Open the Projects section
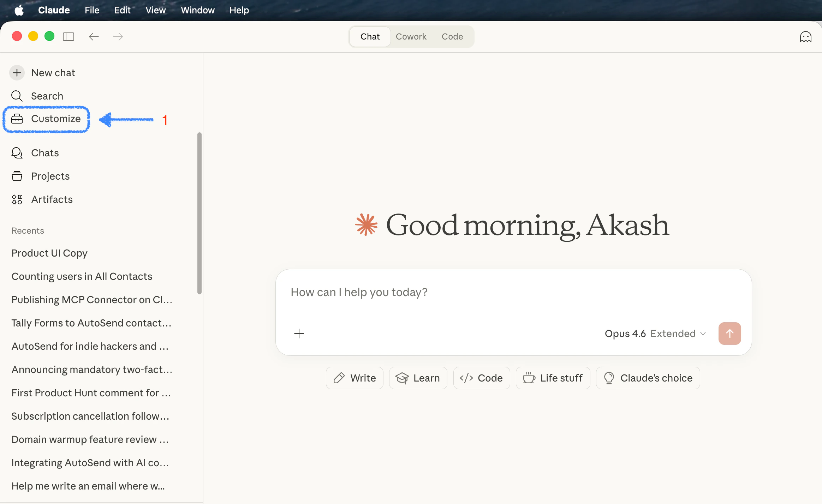Viewport: 822px width, 504px height. click(50, 176)
